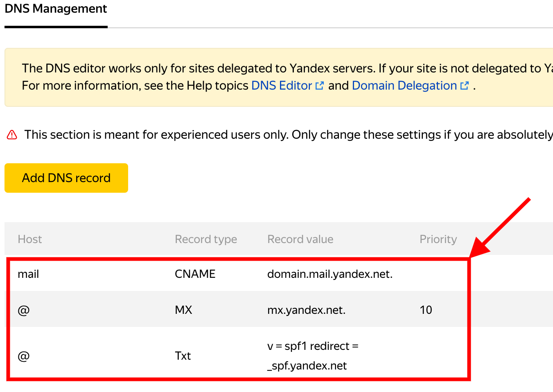Open the DNS Management tab
Screen dimensions: 553x392
tap(56, 9)
